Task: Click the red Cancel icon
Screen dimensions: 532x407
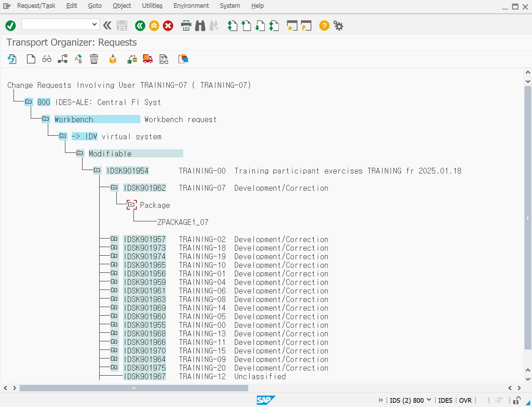Action: (x=168, y=26)
